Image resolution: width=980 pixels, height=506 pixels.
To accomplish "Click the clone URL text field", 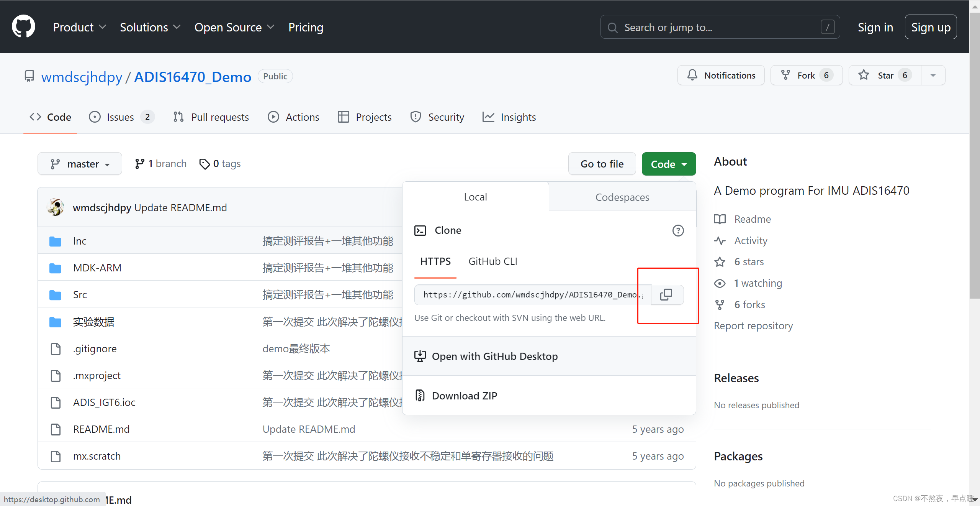I will tap(533, 295).
